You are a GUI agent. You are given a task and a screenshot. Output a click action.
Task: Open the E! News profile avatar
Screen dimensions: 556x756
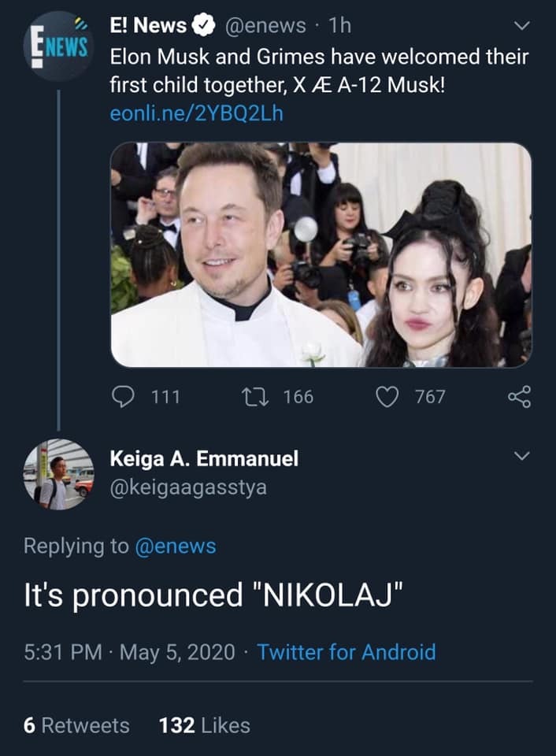pos(58,46)
